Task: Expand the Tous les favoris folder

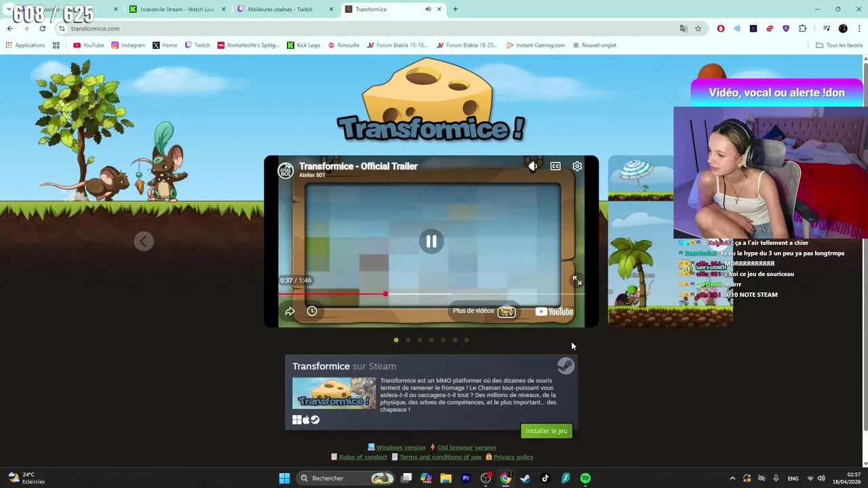Action: coord(840,45)
